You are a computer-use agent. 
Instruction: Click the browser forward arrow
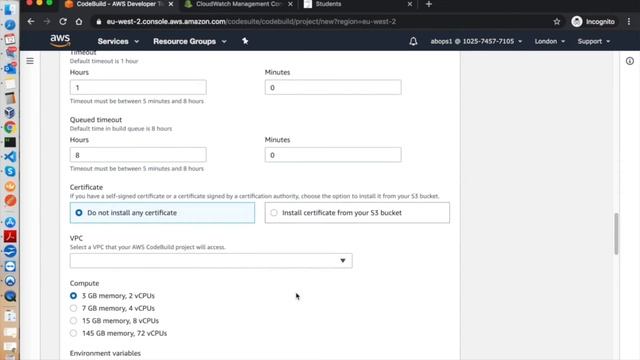47,22
